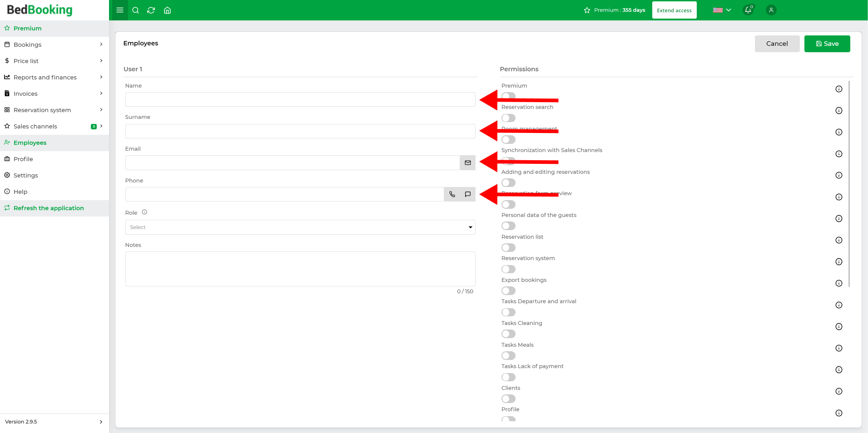Click the message bubble icon beside Phone field
The image size is (868, 433).
tap(468, 194)
